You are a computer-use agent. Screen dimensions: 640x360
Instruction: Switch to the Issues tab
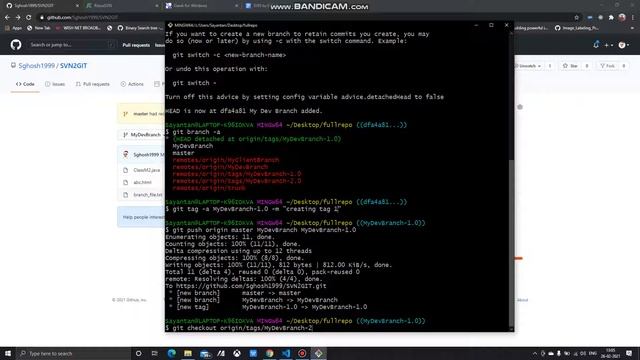pos(55,84)
